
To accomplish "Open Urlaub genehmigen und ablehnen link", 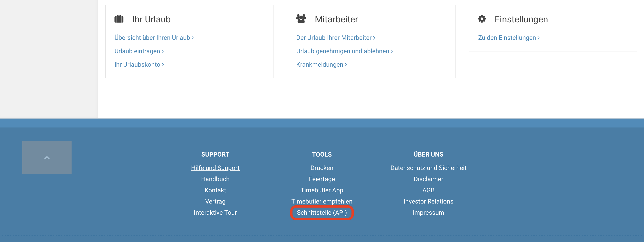I will (345, 51).
